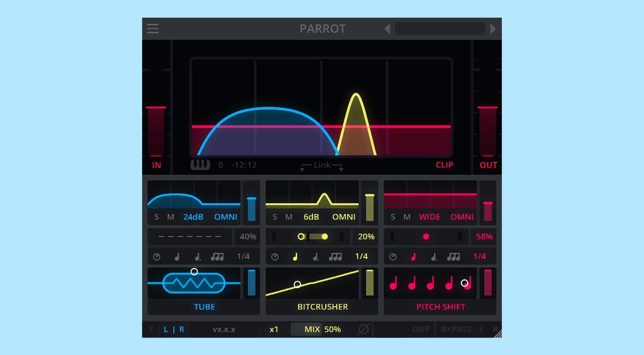Click the previous preset arrow
This screenshot has width=644, height=355.
387,29
